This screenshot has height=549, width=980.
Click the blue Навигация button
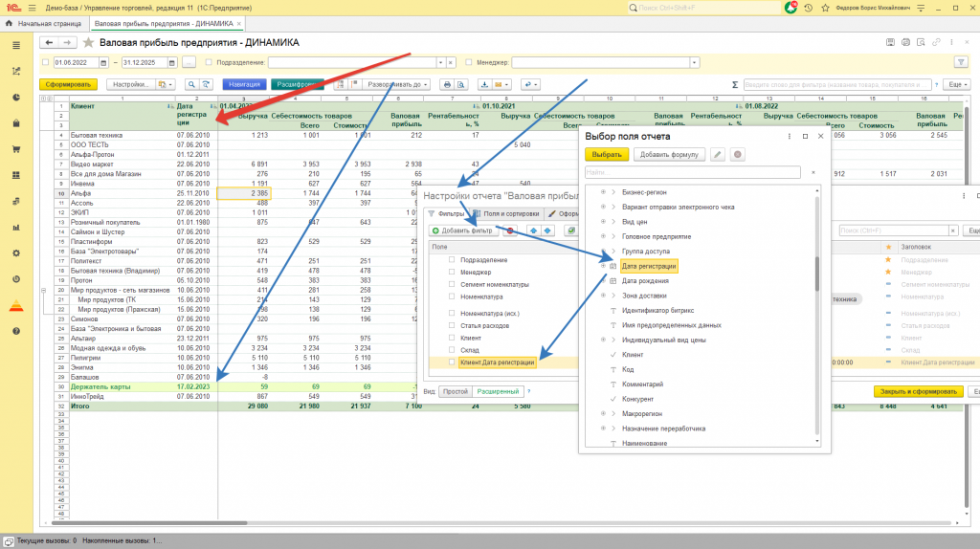[x=244, y=84]
